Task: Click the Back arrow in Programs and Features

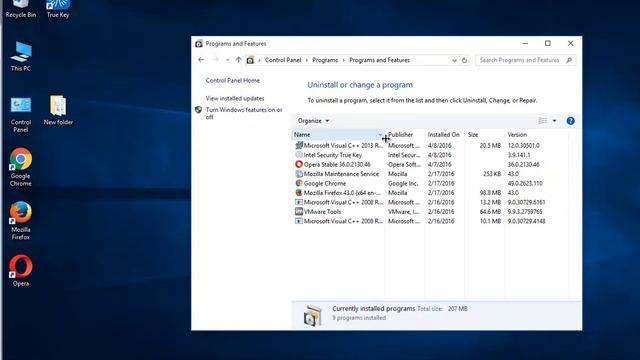Action: (201, 60)
